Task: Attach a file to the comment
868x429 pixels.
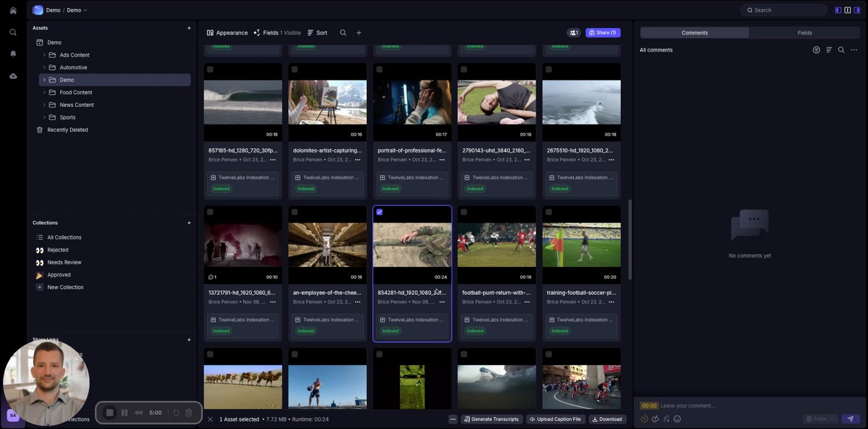Action: click(666, 419)
